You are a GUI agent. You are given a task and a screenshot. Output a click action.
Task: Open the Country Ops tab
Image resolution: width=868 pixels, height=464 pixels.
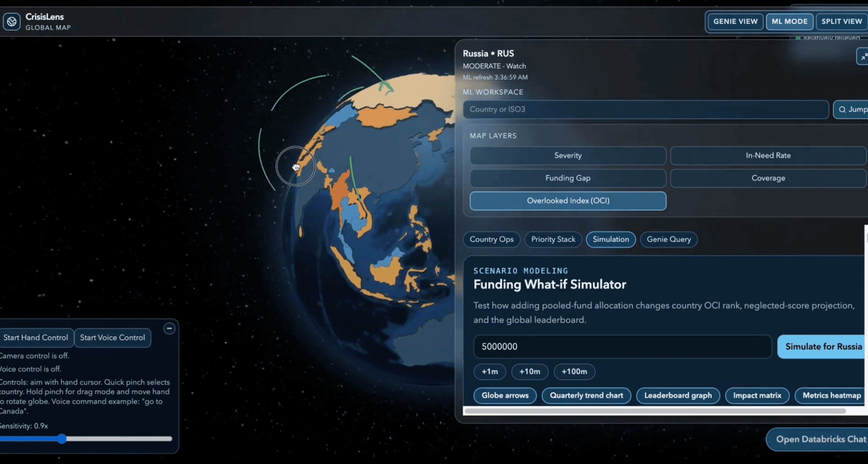click(492, 239)
